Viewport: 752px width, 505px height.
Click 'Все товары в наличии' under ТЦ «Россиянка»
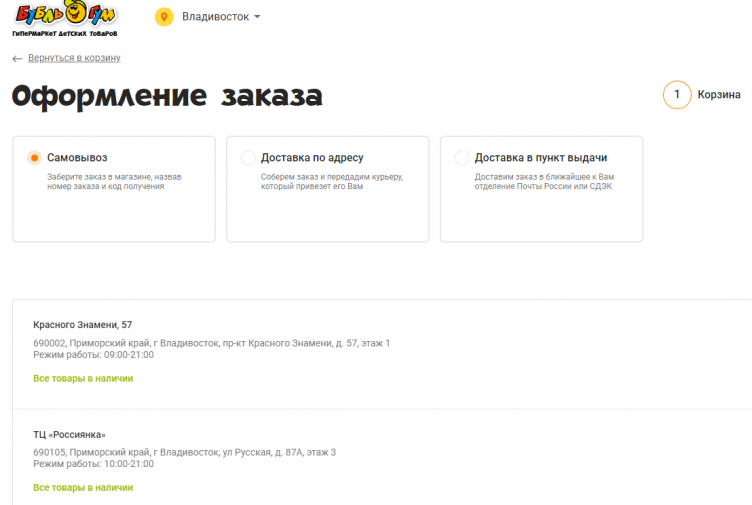83,488
